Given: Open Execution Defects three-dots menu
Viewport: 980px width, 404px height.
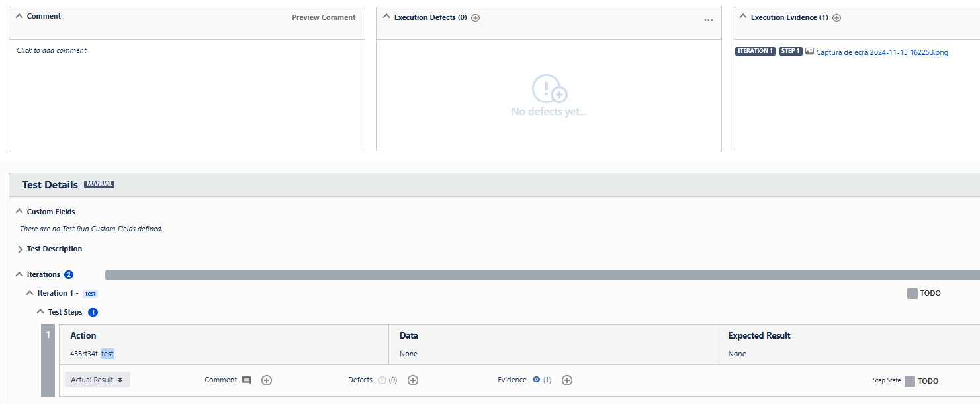Looking at the screenshot, I should tap(708, 20).
